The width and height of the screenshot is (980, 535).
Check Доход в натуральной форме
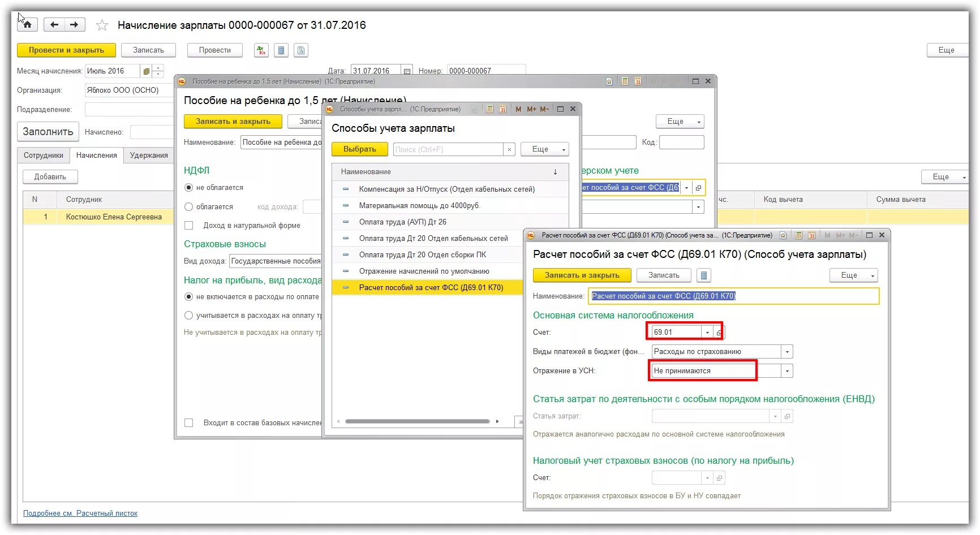point(189,226)
